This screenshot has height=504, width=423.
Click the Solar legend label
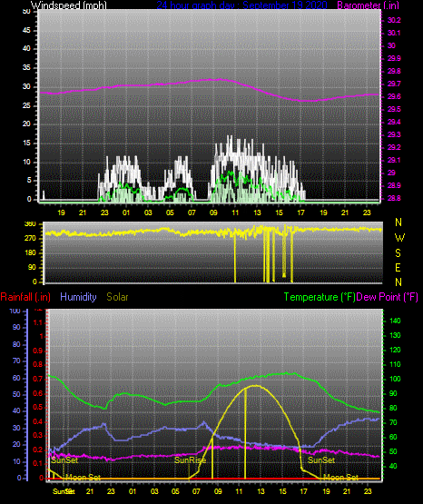[117, 297]
